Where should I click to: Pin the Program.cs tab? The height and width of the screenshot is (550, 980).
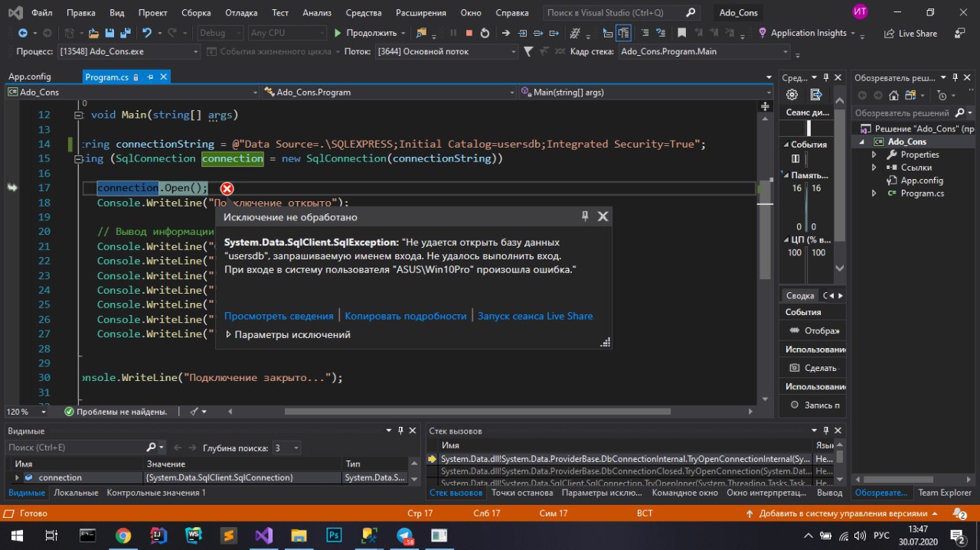pyautogui.click(x=151, y=77)
